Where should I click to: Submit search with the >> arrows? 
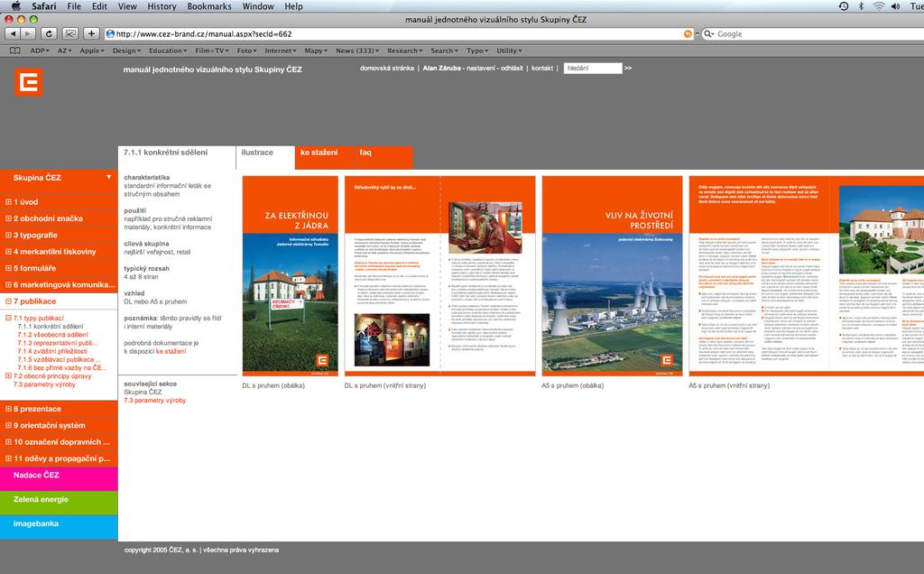pos(628,69)
